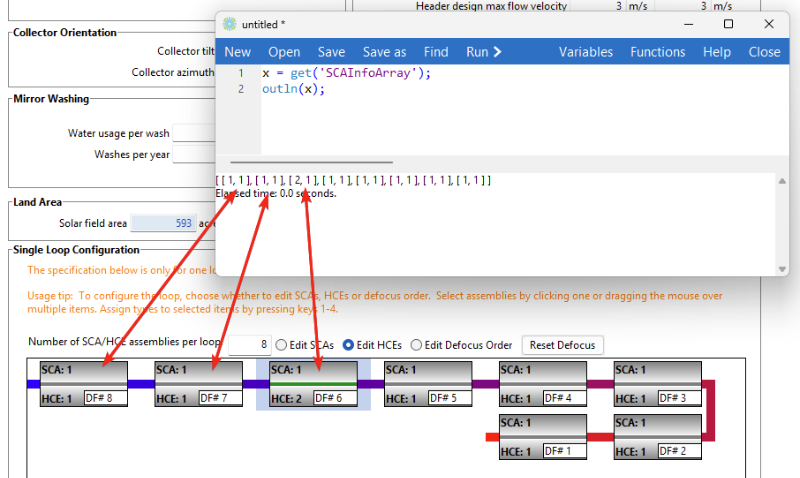Viewport: 800px width, 478px height.
Task: Select the Edit SCAs radio button
Action: pos(282,345)
